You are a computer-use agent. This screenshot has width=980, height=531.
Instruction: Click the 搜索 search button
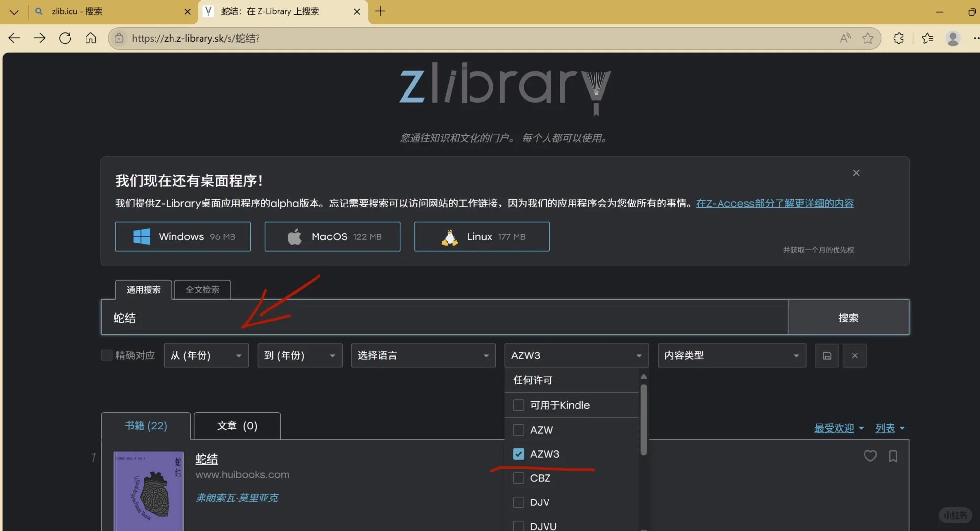coord(848,318)
